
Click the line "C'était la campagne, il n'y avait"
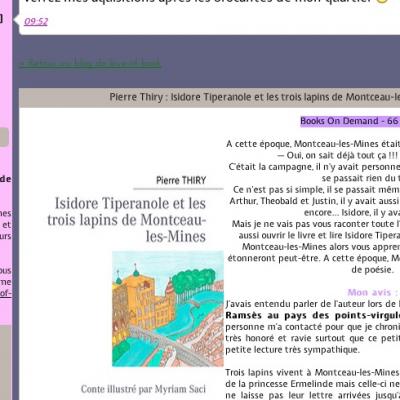point(314,167)
